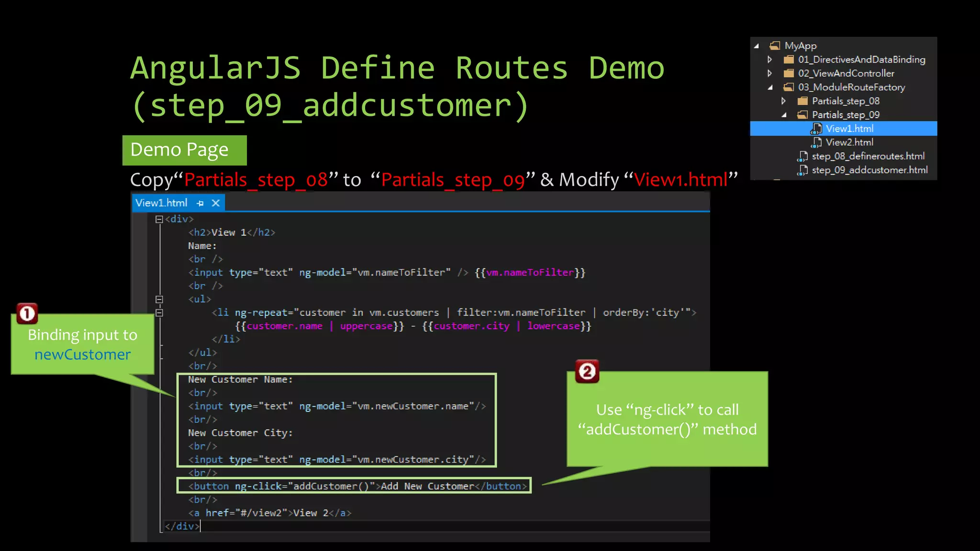
Task: Click the step_08_defineroutes.html file icon
Action: click(x=802, y=156)
